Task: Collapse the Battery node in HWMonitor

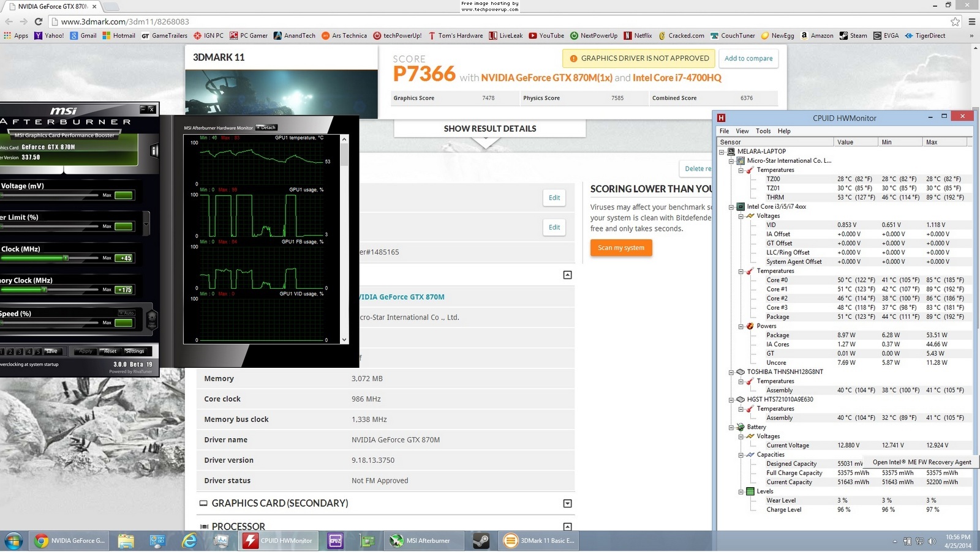Action: 731,427
